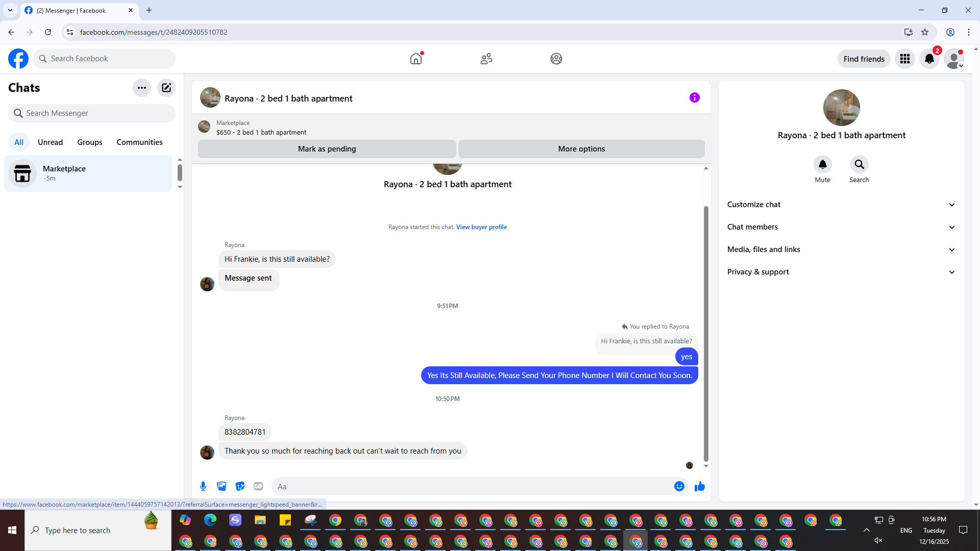The image size is (980, 551).
Task: Record a voice clip with microphone
Action: click(x=203, y=486)
